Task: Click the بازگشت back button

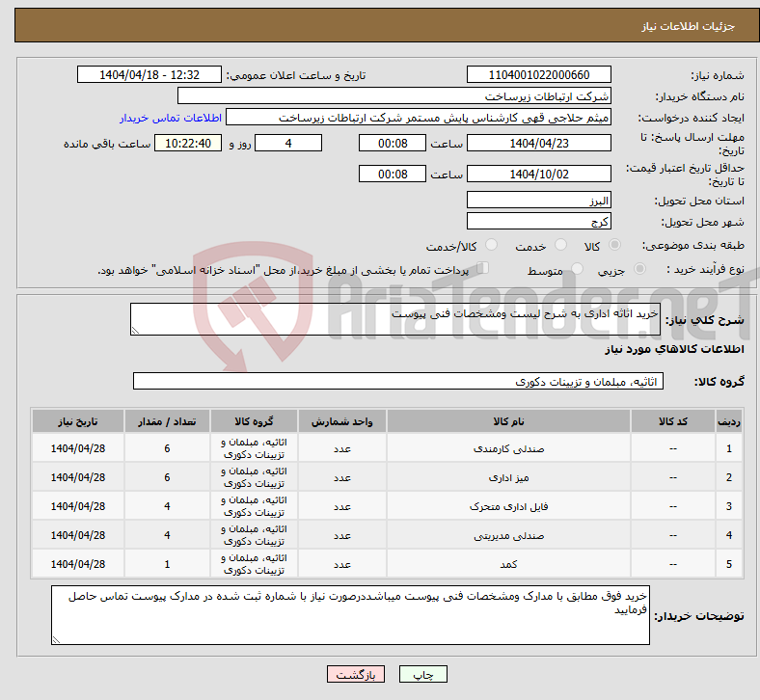Action: click(x=356, y=674)
